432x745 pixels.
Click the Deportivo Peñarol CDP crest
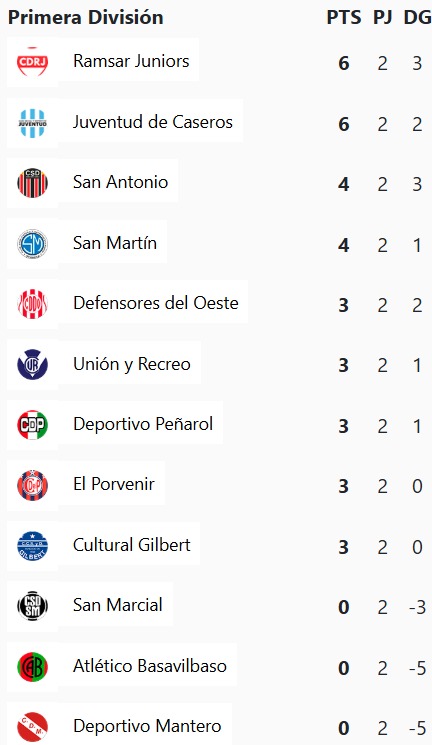(x=32, y=424)
